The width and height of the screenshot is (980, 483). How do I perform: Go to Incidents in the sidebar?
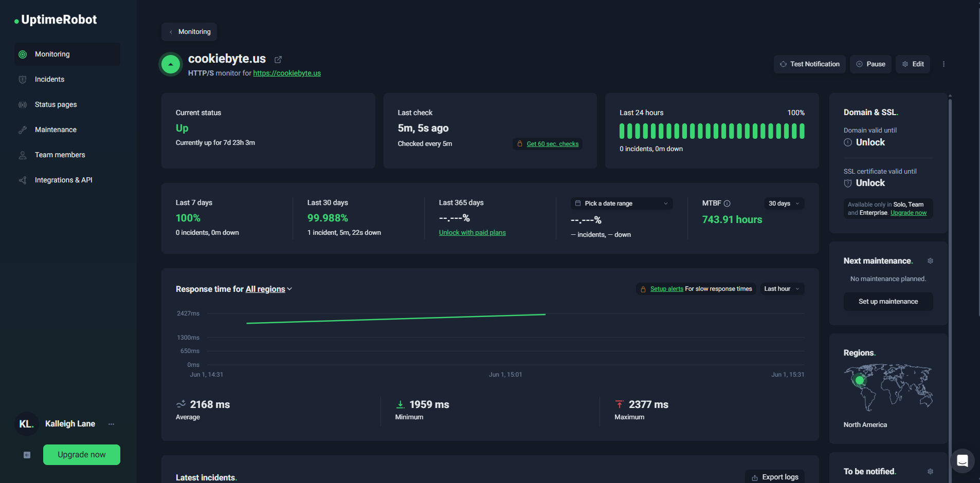(x=67, y=80)
